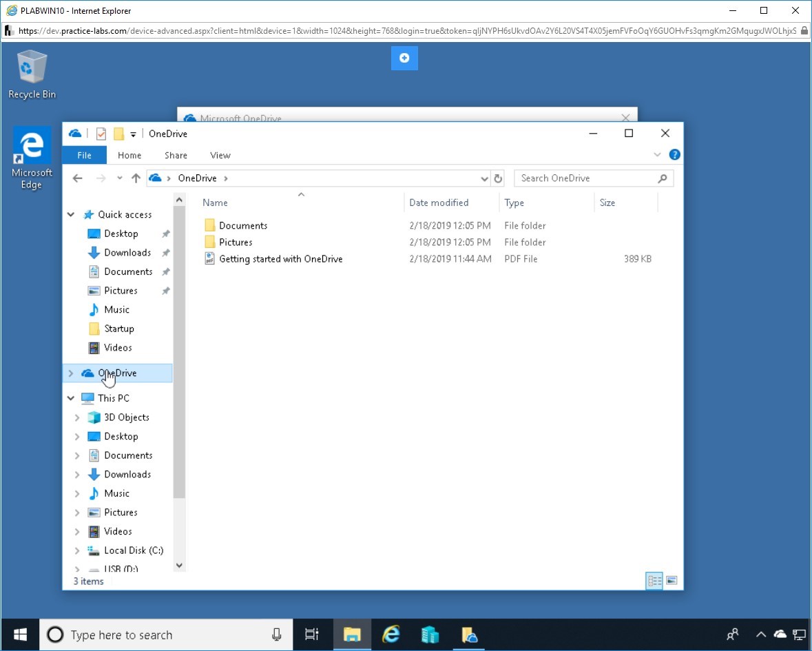The width and height of the screenshot is (812, 651).
Task: Expand the OneDrive tree node chevron
Action: [x=71, y=373]
